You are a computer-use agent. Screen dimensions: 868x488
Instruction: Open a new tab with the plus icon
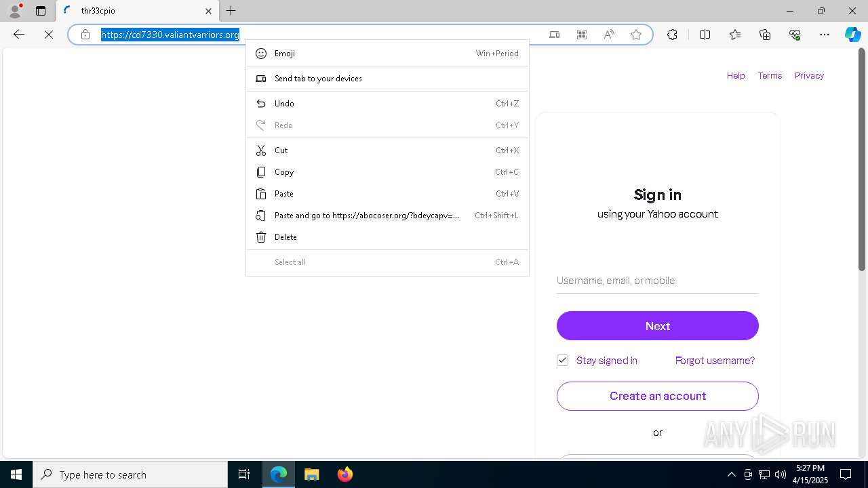pos(231,11)
